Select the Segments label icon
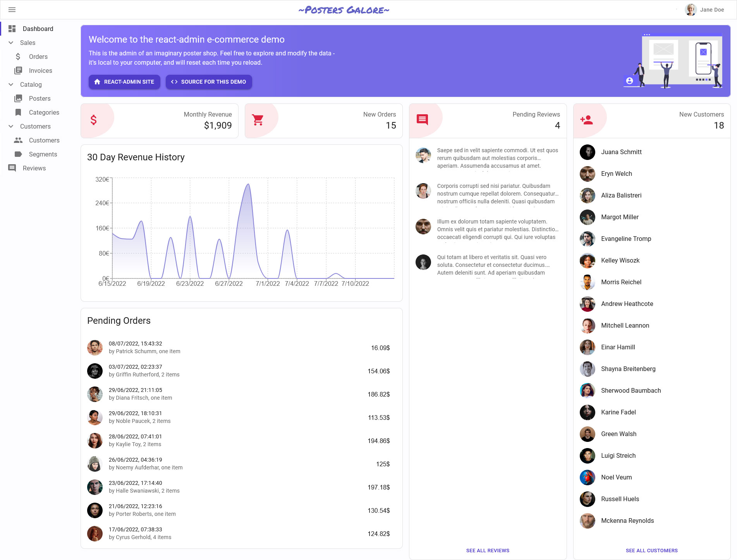This screenshot has height=560, width=737. pos(18,154)
